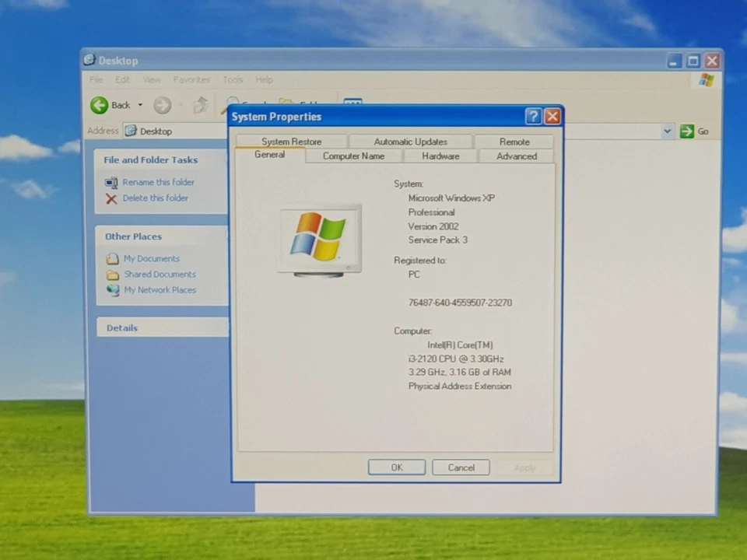
Task: Open the Favorites menu
Action: pos(191,79)
